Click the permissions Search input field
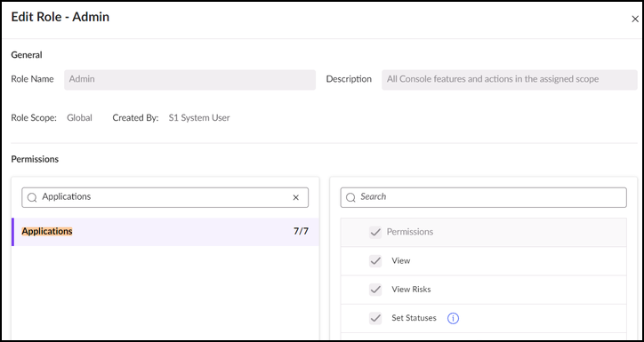This screenshot has width=644, height=342. (483, 198)
